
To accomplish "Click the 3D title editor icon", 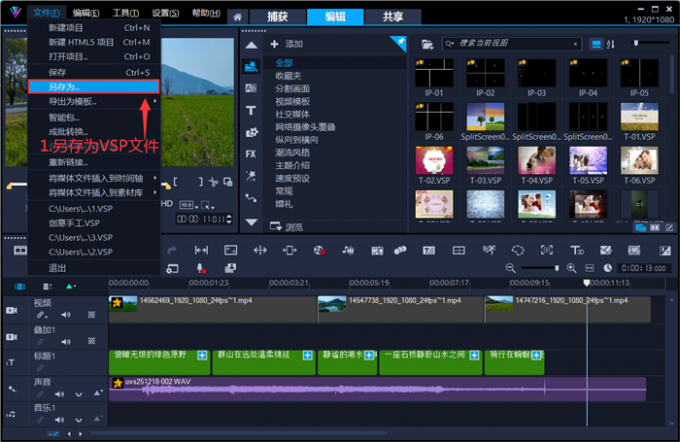I will click(x=577, y=250).
